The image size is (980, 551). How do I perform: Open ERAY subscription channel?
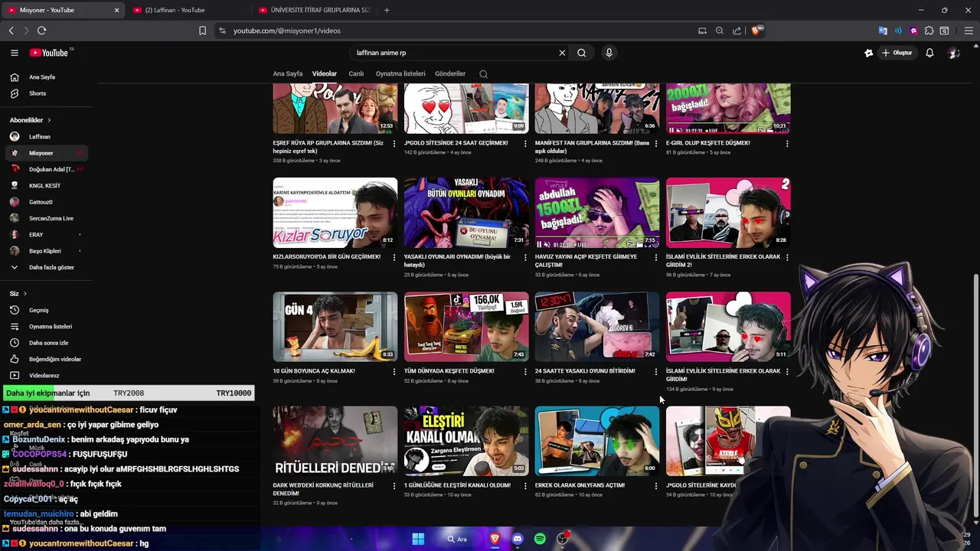pyautogui.click(x=47, y=235)
